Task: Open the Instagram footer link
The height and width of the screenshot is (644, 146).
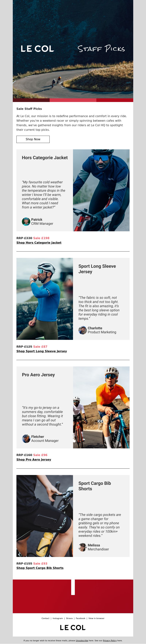Action: tap(58, 618)
